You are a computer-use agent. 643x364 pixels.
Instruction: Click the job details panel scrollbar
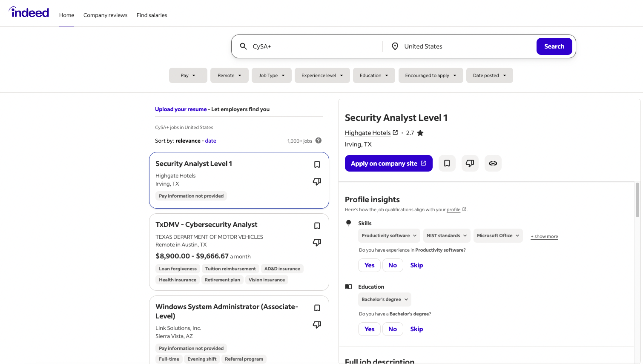tap(637, 200)
